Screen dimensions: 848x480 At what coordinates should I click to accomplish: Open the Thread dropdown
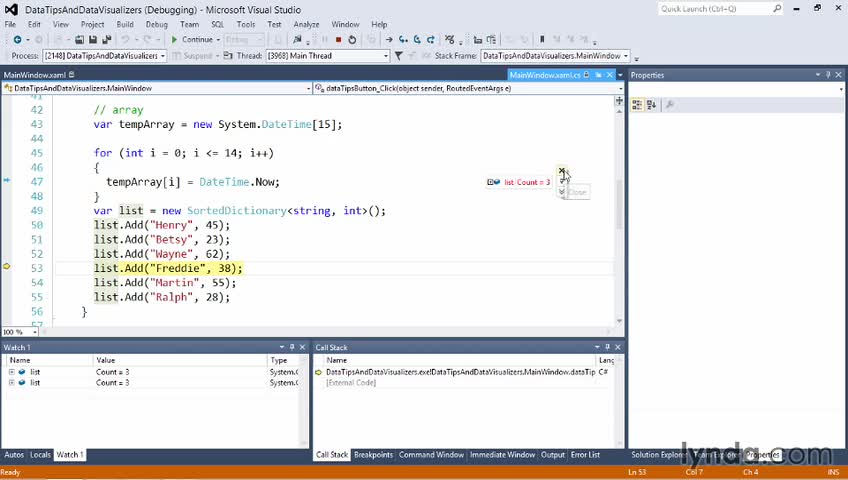coord(386,56)
